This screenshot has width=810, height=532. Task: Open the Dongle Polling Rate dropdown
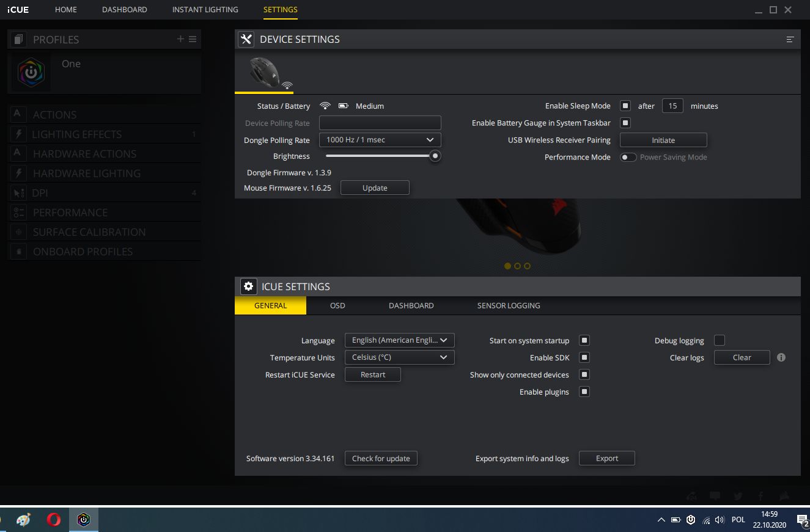(x=380, y=140)
